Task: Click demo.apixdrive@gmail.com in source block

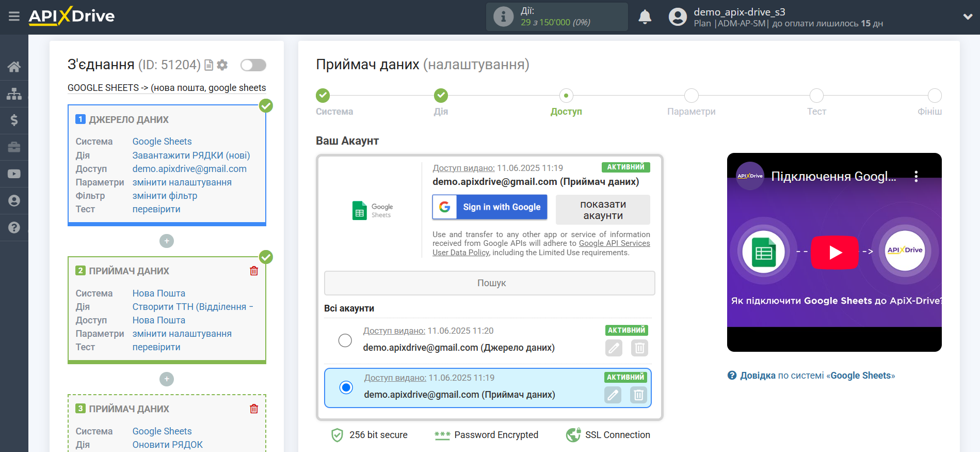Action: pyautogui.click(x=189, y=169)
